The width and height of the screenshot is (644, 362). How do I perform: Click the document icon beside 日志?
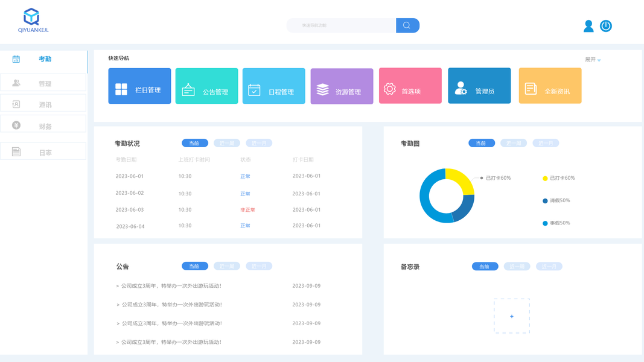coord(16,152)
